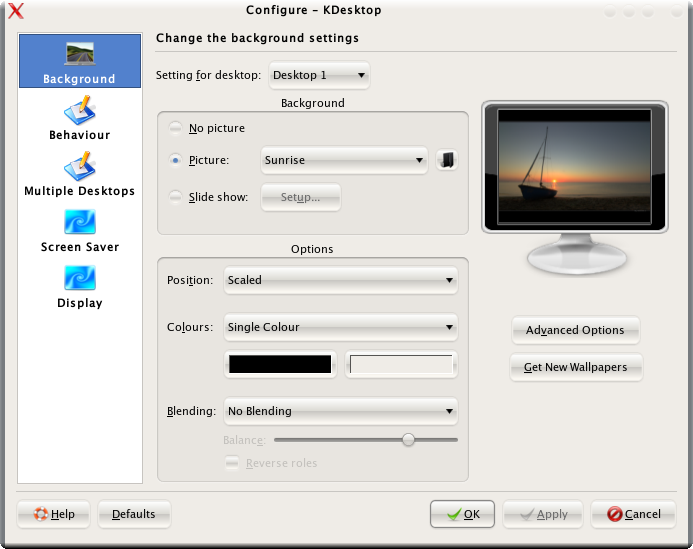The height and width of the screenshot is (549, 693).
Task: Toggle the Reverse roles checkbox
Action: 232,463
